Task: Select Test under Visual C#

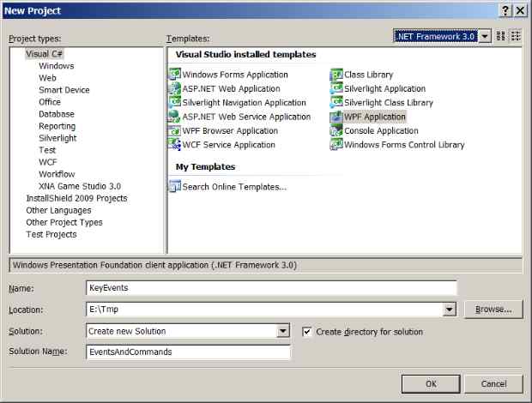Action: tap(47, 150)
